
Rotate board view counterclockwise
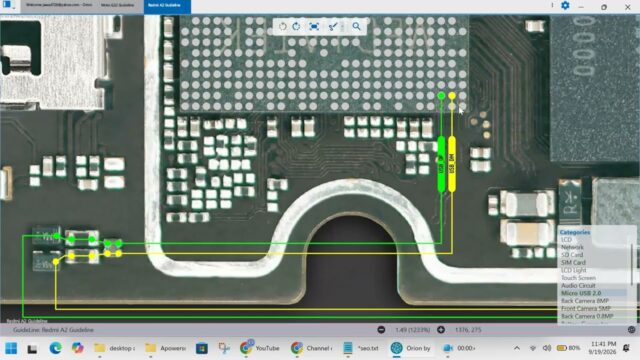282,27
